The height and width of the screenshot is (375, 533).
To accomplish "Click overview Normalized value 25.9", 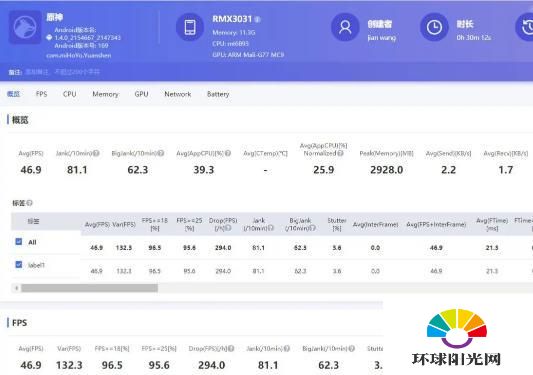I will [324, 170].
